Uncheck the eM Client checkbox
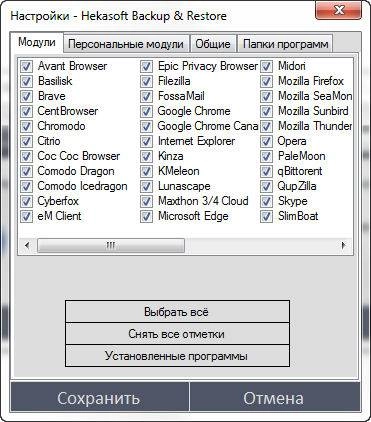Screen dimensions: 371x422 [26, 216]
